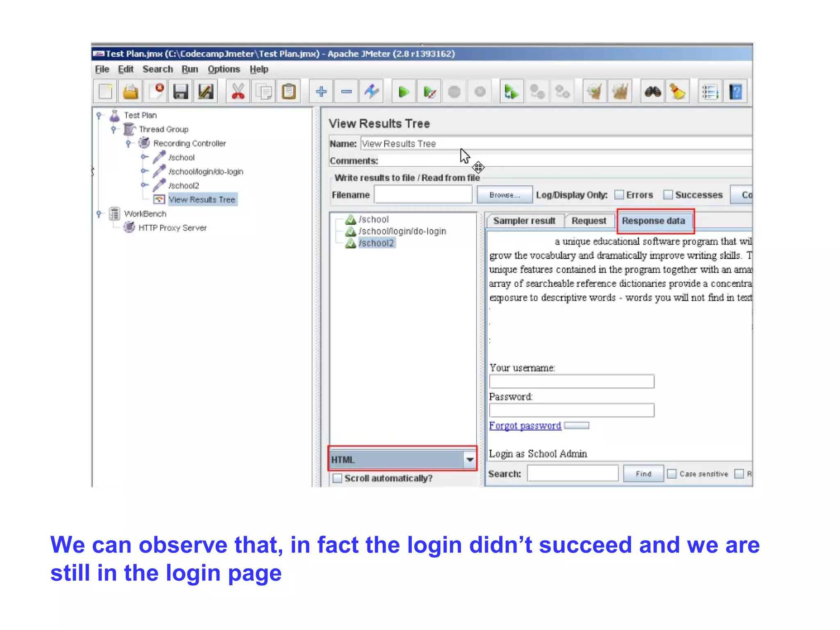Select View Results Tree in test plan
This screenshot has height=630, width=840.
[202, 200]
